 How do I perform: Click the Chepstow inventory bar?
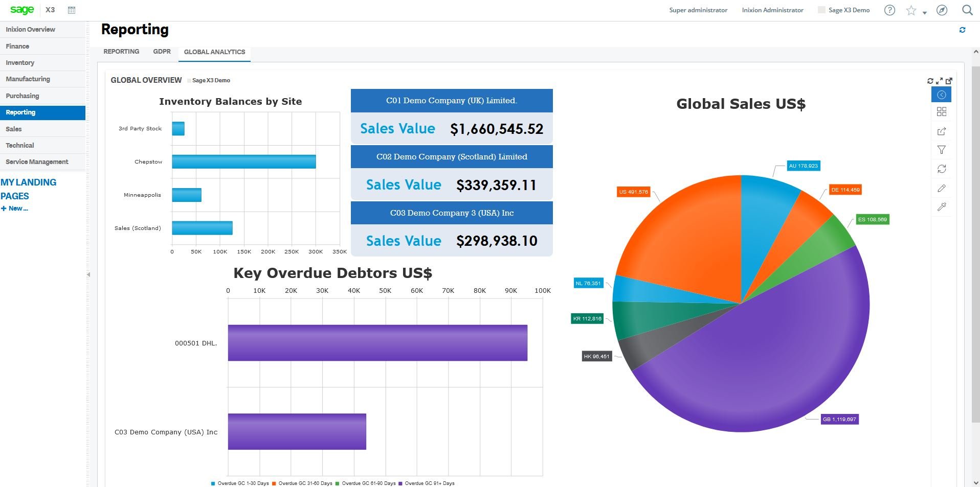coord(243,161)
